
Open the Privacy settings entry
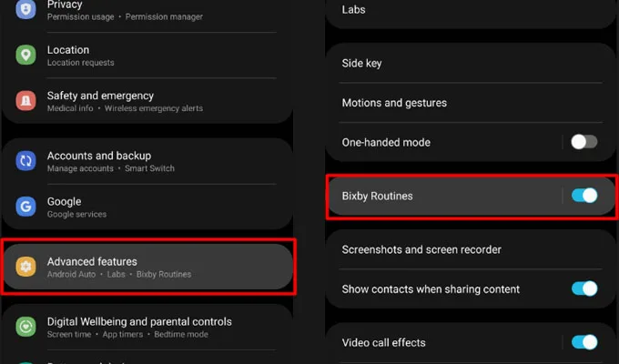pyautogui.click(x=147, y=10)
